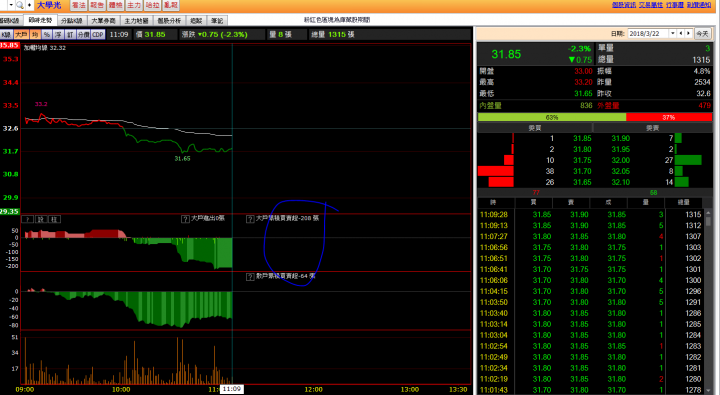Click the 交易屬性 link at top right

coord(651,5)
